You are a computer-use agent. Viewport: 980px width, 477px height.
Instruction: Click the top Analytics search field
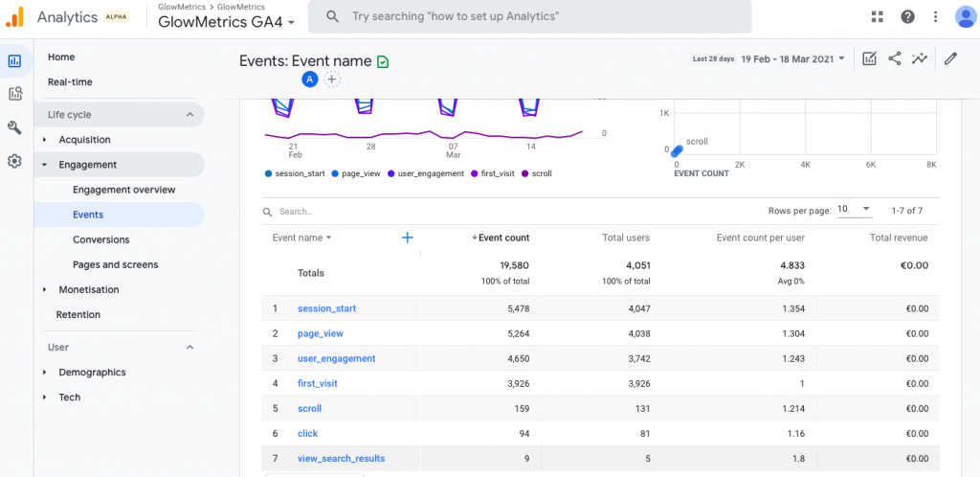coord(536,16)
